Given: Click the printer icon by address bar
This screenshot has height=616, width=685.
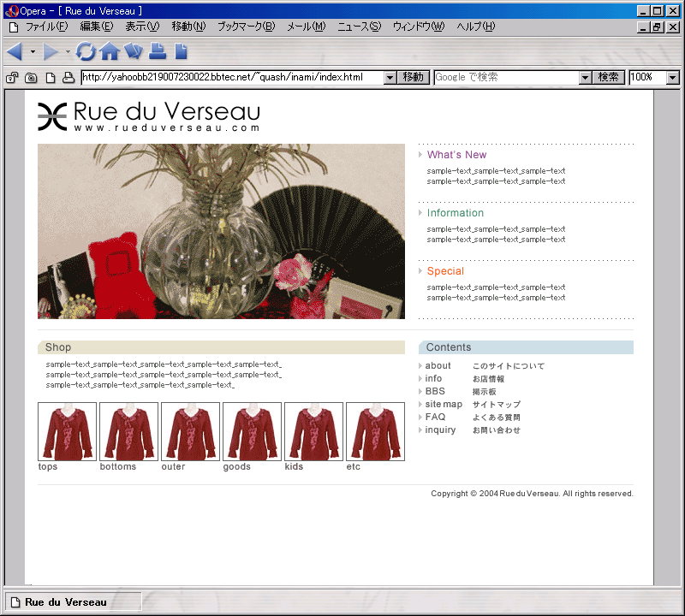Looking at the screenshot, I should [68, 78].
